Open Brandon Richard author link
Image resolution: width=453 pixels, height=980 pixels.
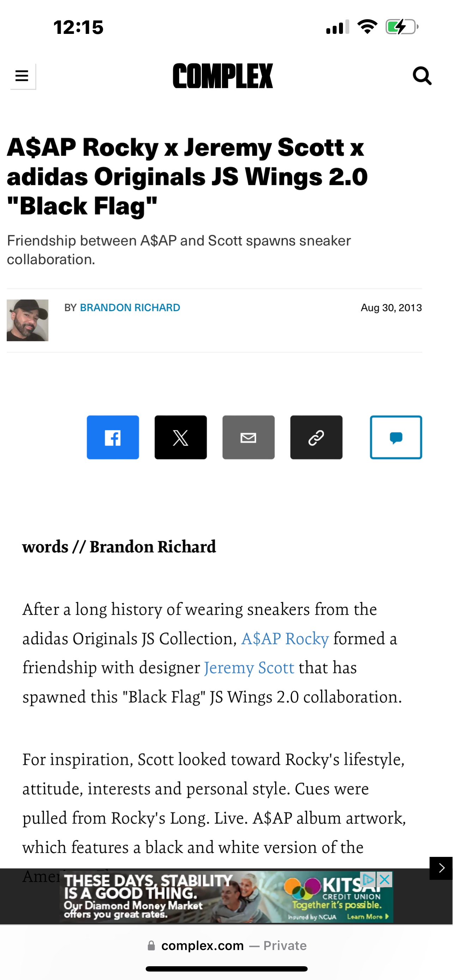pyautogui.click(x=130, y=307)
